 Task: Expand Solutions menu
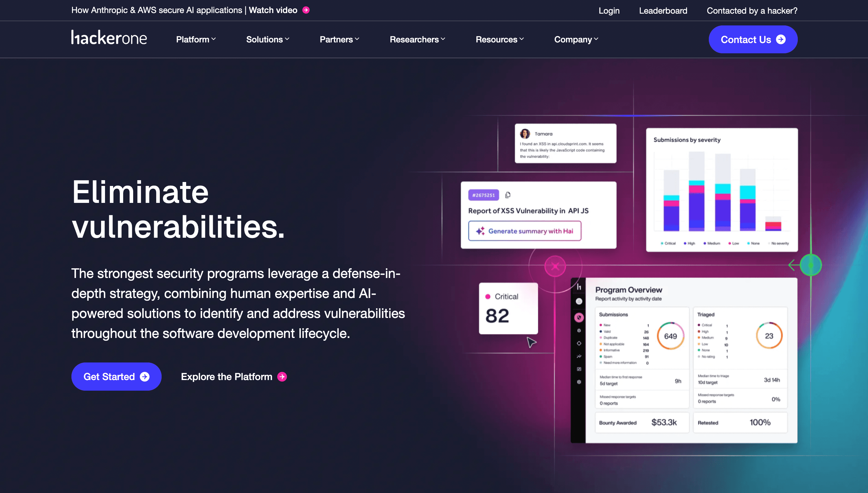[268, 39]
